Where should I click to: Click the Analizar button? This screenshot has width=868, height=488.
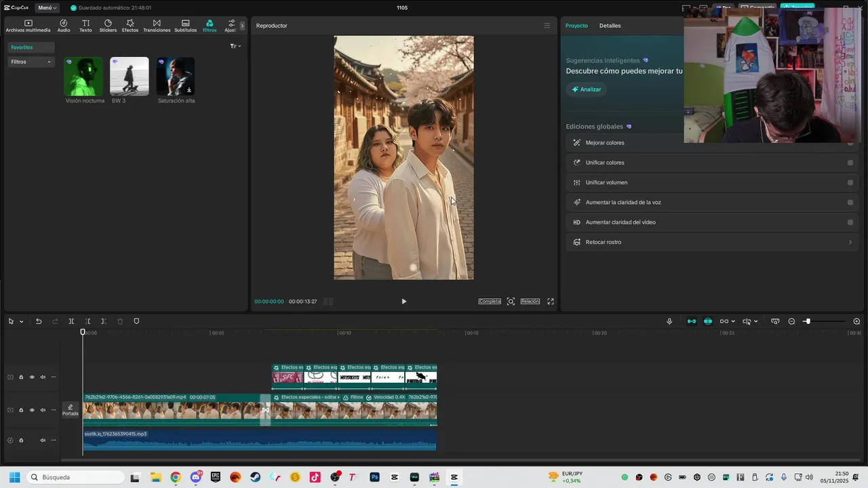pos(586,89)
